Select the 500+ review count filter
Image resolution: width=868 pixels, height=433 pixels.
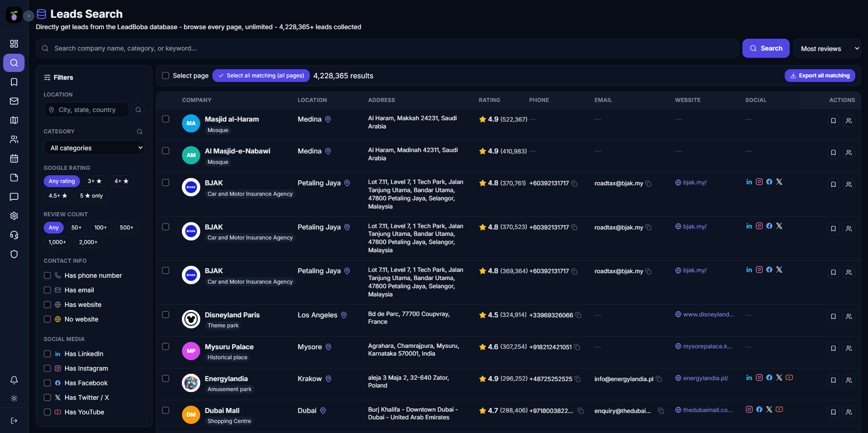click(126, 228)
